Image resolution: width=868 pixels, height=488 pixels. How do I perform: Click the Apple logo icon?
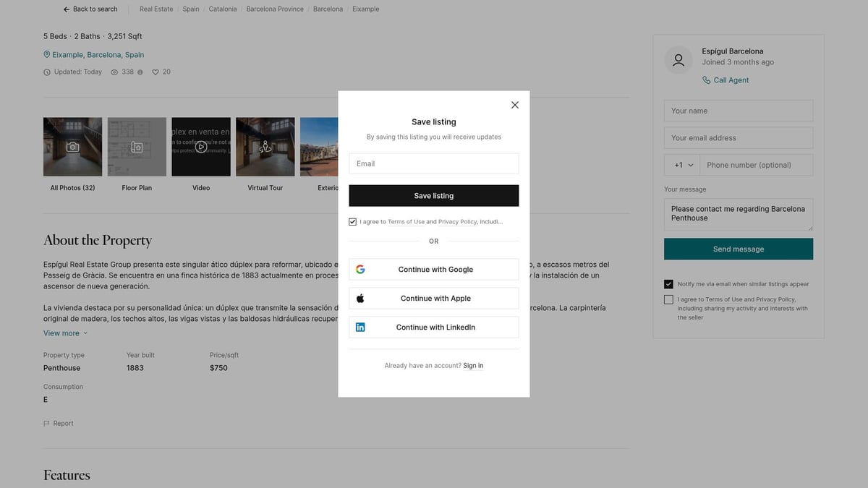[360, 299]
